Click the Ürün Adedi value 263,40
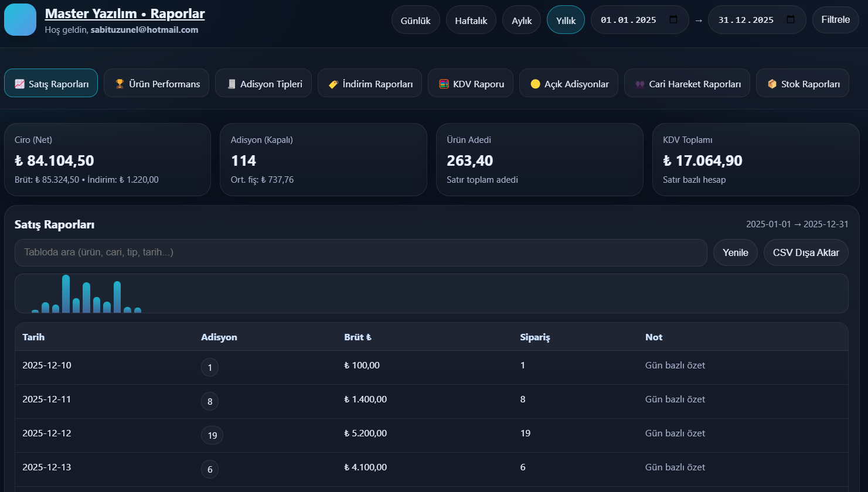This screenshot has height=492, width=868. click(x=470, y=160)
